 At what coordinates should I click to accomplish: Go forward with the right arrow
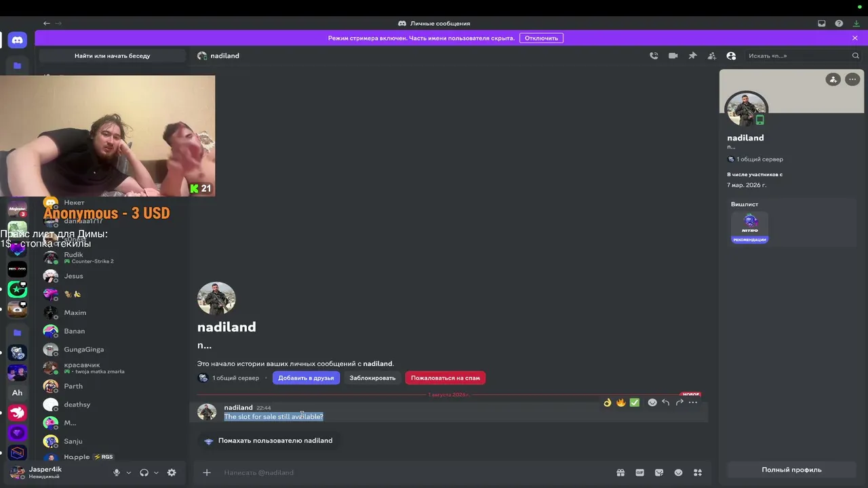tap(58, 23)
